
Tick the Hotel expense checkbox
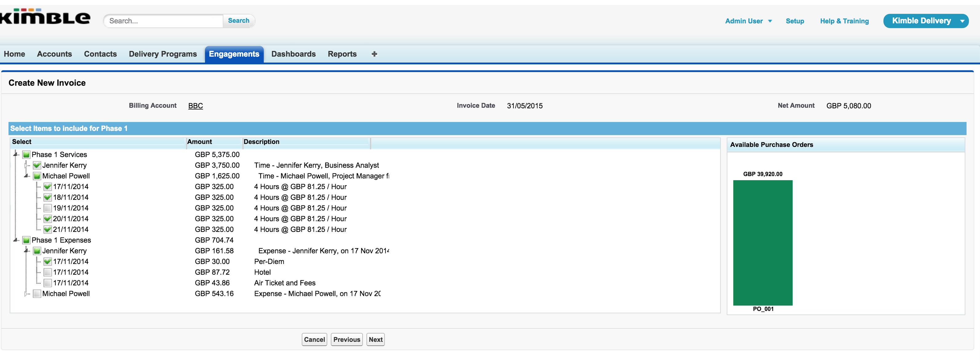pos(48,272)
